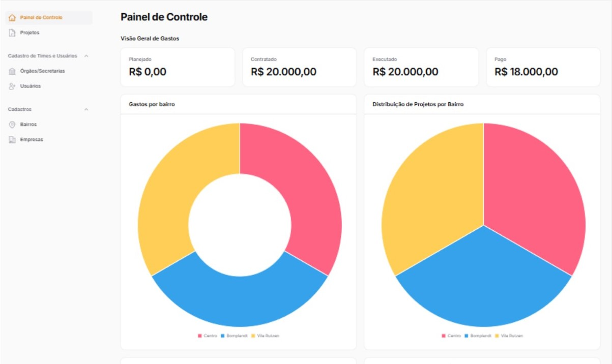Click the Empresas office building icon

(x=12, y=140)
